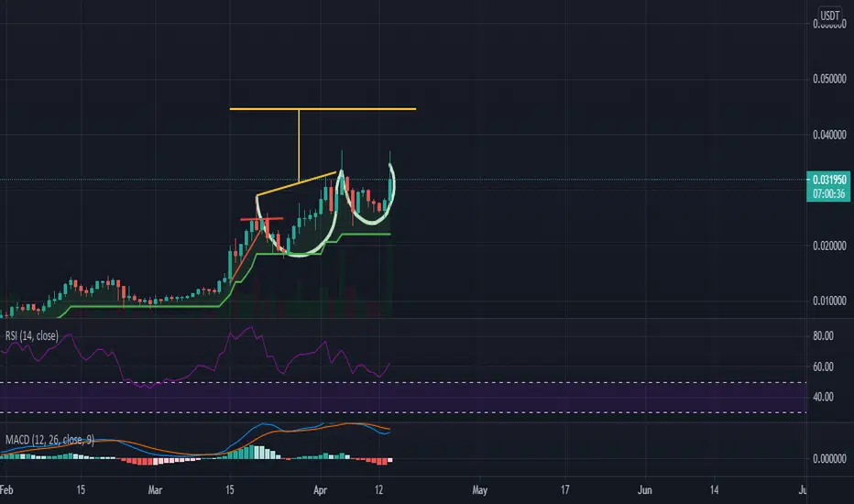Click the 14 date label after Jun
The height and width of the screenshot is (504, 854).
click(x=714, y=490)
